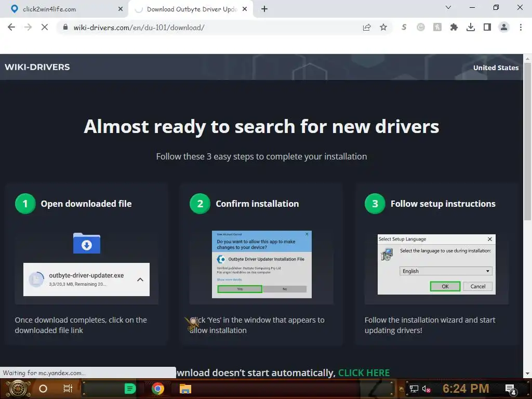
Task: Stop loading the page
Action: point(45,27)
